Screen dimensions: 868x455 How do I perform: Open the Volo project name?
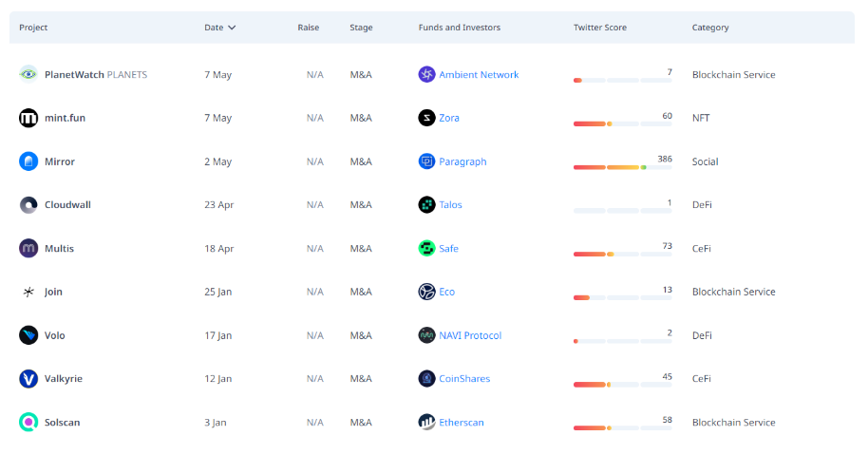click(55, 335)
